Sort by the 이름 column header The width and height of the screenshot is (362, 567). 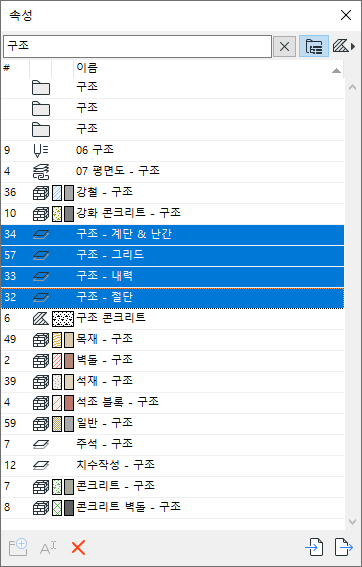click(87, 68)
